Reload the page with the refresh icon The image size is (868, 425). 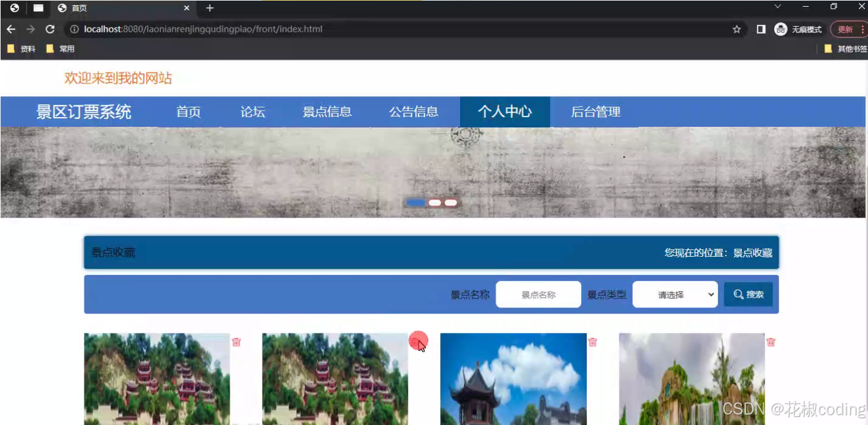[50, 29]
